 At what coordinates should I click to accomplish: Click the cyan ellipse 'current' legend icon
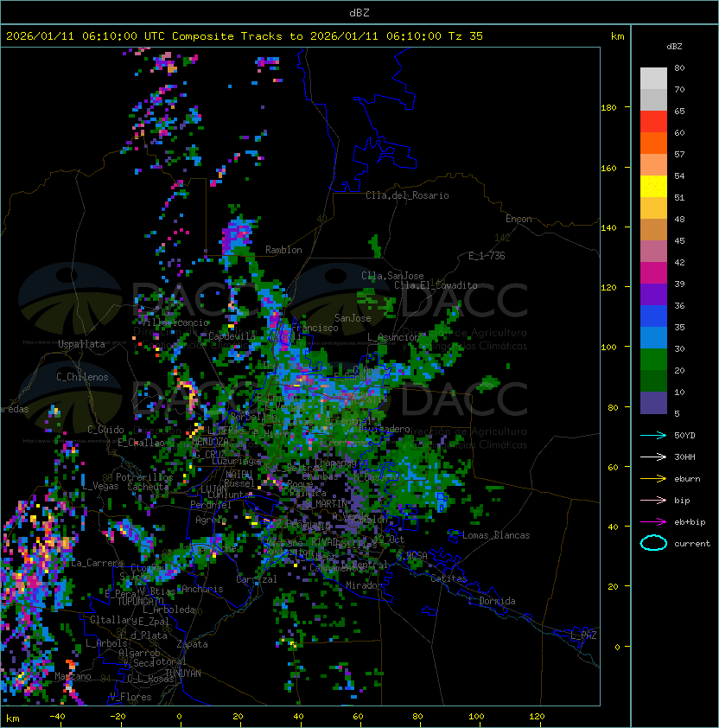pos(653,543)
